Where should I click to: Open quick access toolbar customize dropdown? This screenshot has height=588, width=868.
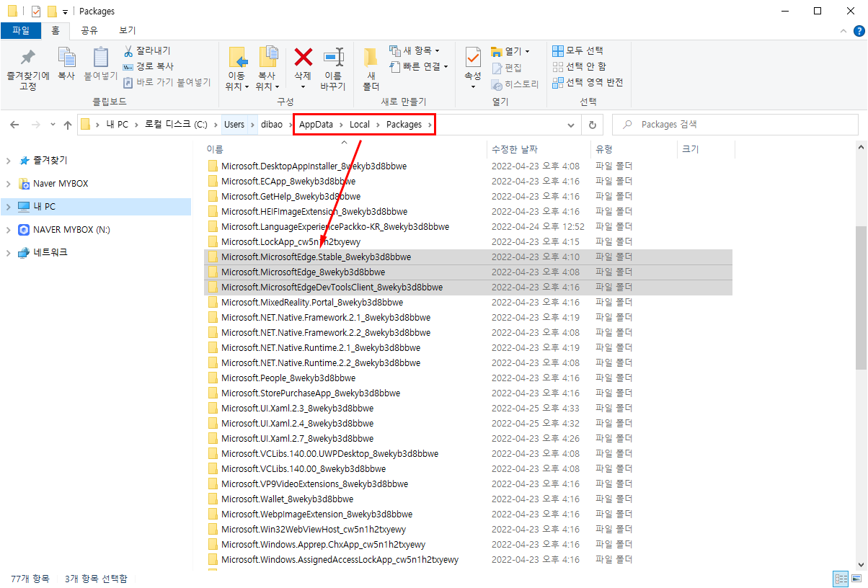(x=66, y=12)
